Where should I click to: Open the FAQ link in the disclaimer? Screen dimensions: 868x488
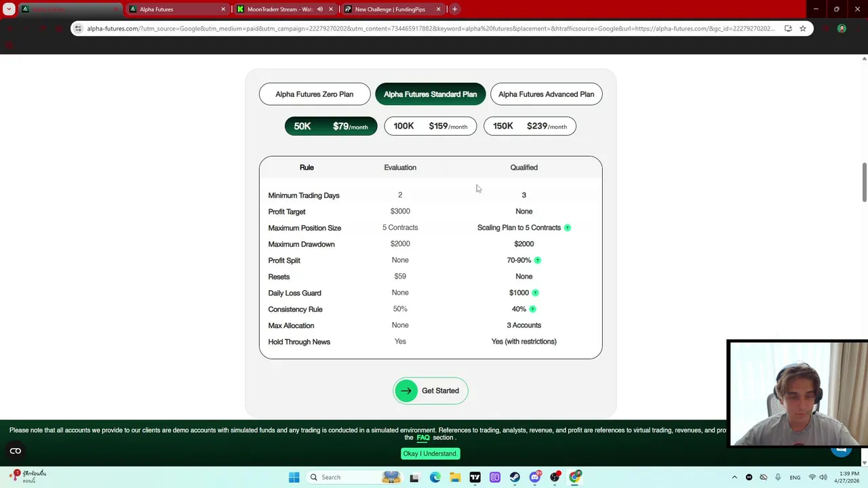pos(423,438)
